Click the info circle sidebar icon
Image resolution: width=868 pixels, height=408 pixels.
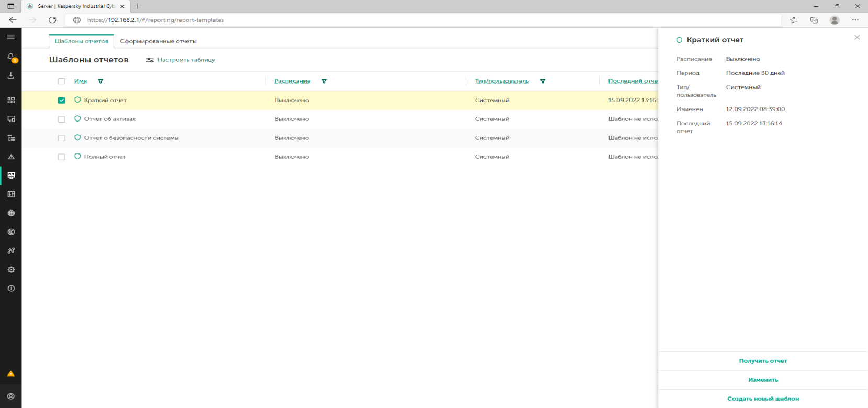pyautogui.click(x=11, y=289)
